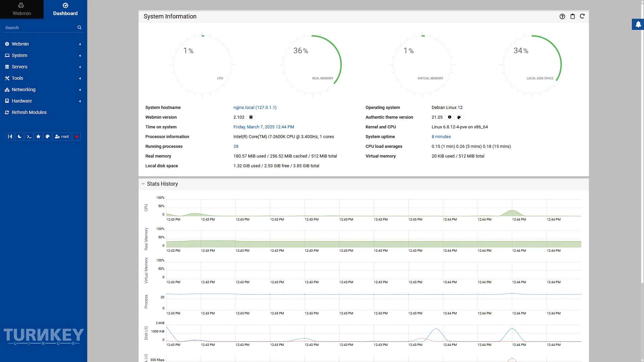Click the Real Memory gauge

click(312, 64)
